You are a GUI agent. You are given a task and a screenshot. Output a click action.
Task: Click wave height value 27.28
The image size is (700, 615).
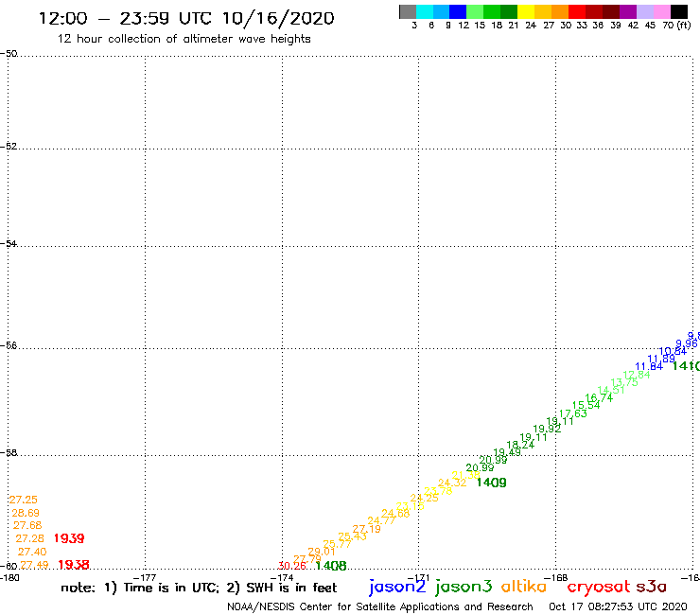[x=30, y=538]
